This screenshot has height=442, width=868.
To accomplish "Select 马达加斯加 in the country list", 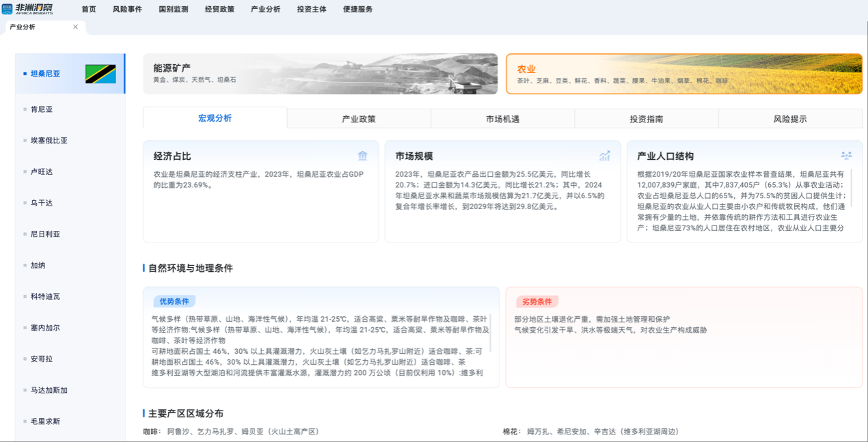I will coord(49,390).
